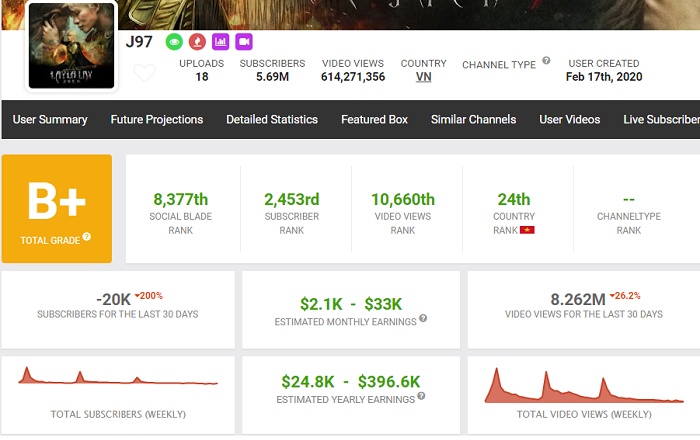This screenshot has width=700, height=440.
Task: Click the Vietnam flag under Country Rank
Action: [527, 230]
